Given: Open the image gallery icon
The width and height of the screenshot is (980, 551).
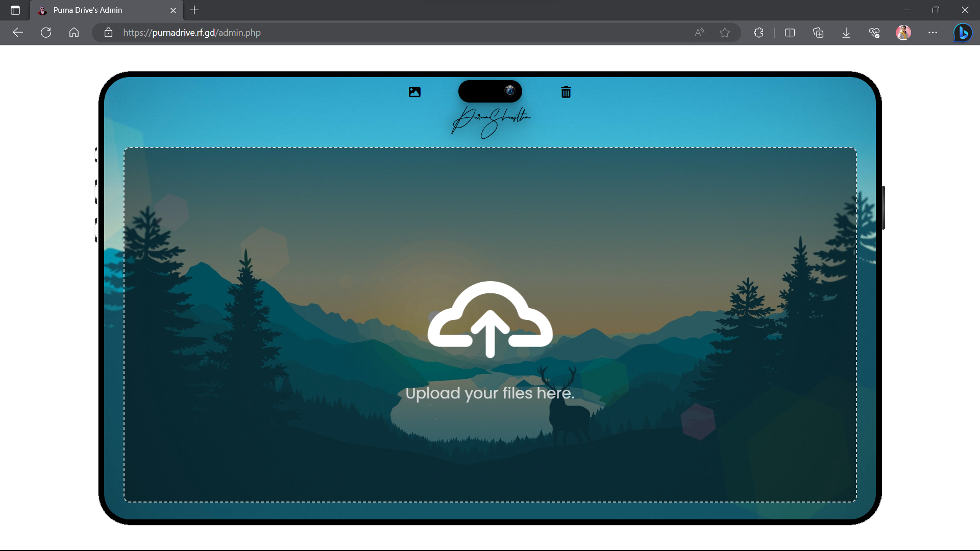Looking at the screenshot, I should (x=414, y=92).
